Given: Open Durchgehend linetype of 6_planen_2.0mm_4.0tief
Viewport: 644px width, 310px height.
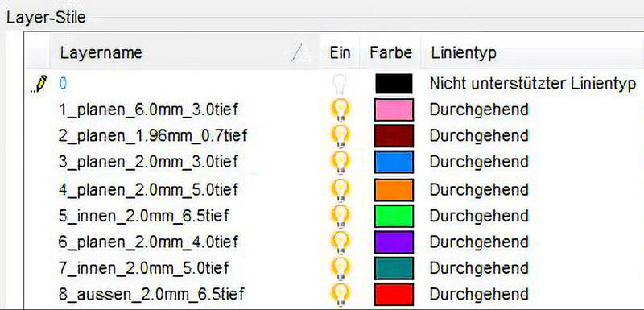Looking at the screenshot, I should pos(479,242).
